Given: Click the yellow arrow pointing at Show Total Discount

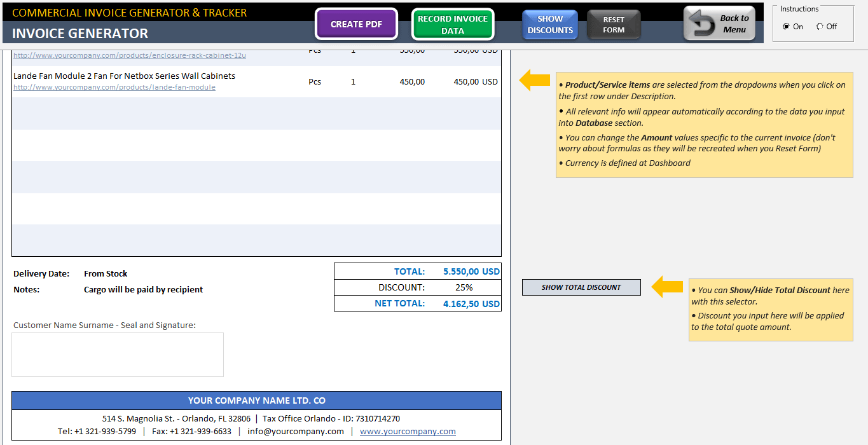Looking at the screenshot, I should tap(666, 287).
